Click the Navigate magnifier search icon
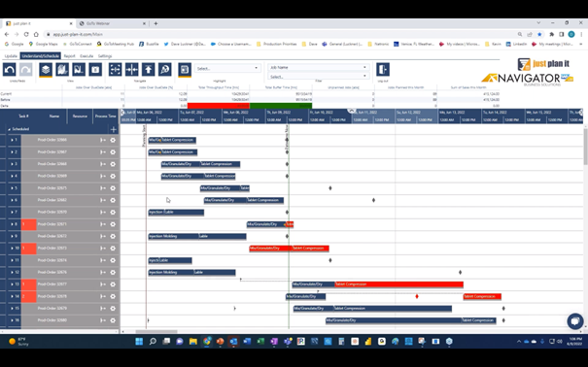 point(164,70)
